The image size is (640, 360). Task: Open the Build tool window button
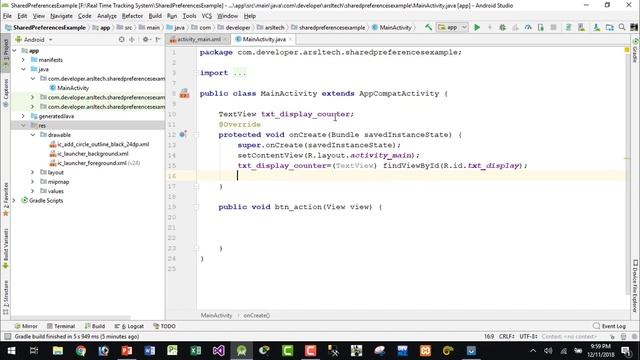pos(95,326)
